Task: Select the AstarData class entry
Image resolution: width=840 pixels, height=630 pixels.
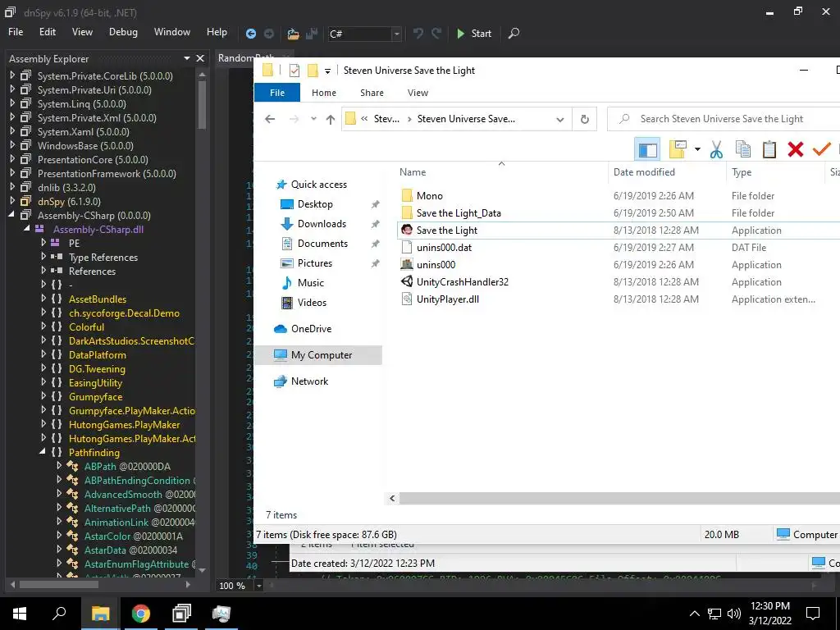Action: point(130,550)
